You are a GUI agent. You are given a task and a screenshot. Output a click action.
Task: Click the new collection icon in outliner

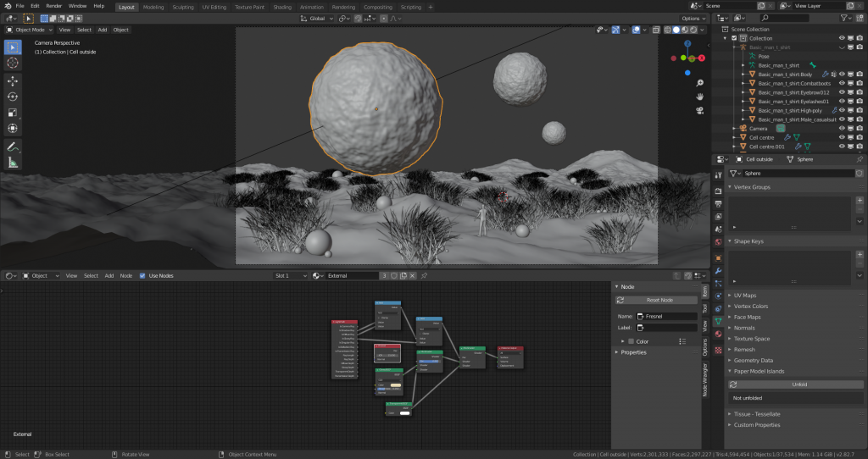click(860, 19)
